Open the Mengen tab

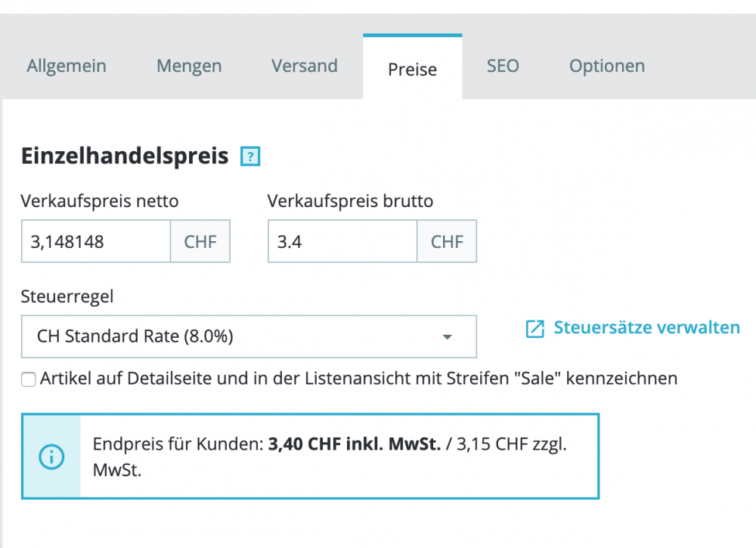[x=189, y=67]
